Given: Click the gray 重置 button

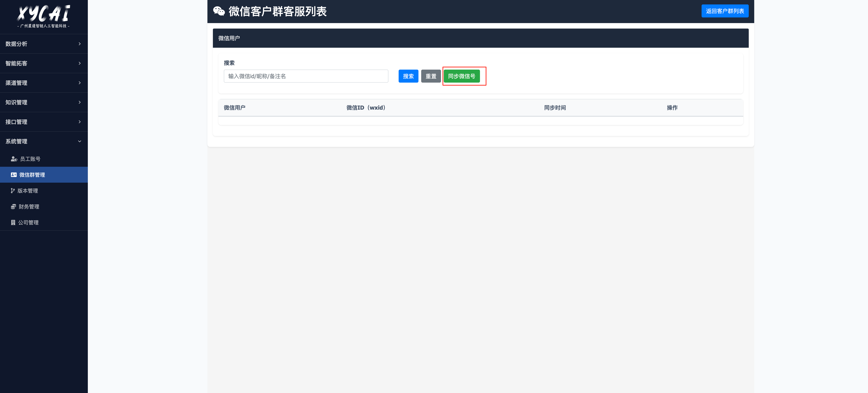Looking at the screenshot, I should coord(431,76).
